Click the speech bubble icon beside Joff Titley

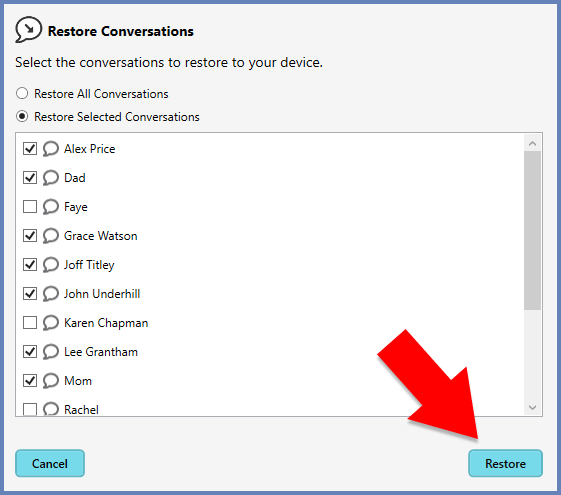point(51,265)
